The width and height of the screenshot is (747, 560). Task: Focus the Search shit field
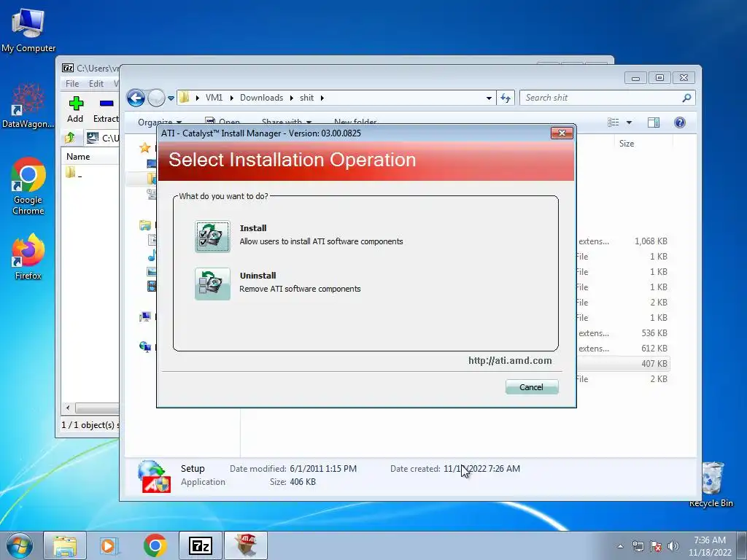(x=608, y=98)
